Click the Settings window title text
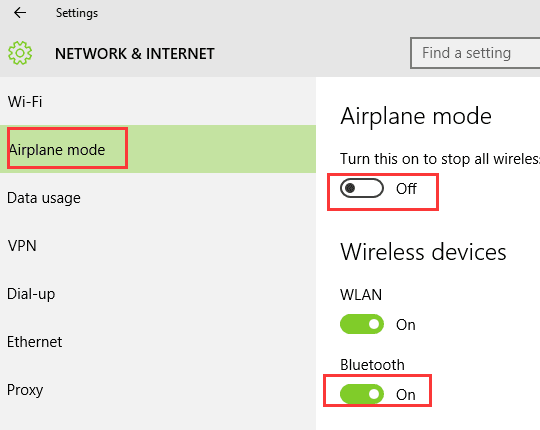The width and height of the screenshot is (540, 430). click(77, 13)
